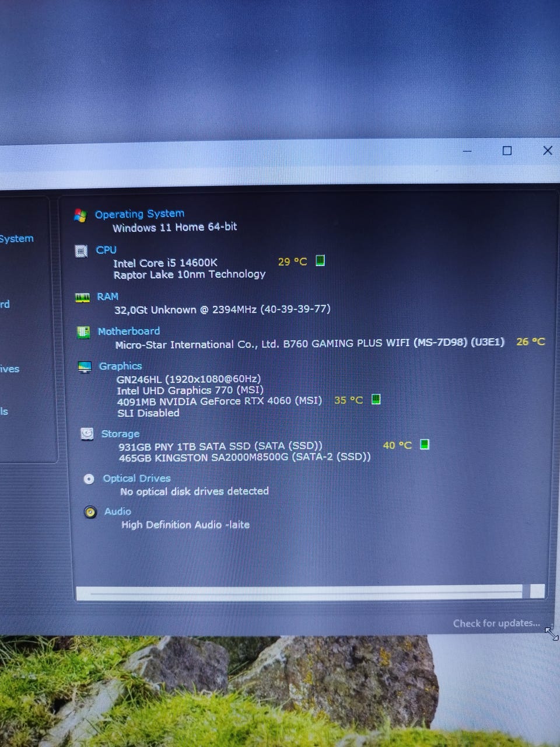This screenshot has width=560, height=747.
Task: Click the Graphics monitor icon
Action: [x=85, y=366]
